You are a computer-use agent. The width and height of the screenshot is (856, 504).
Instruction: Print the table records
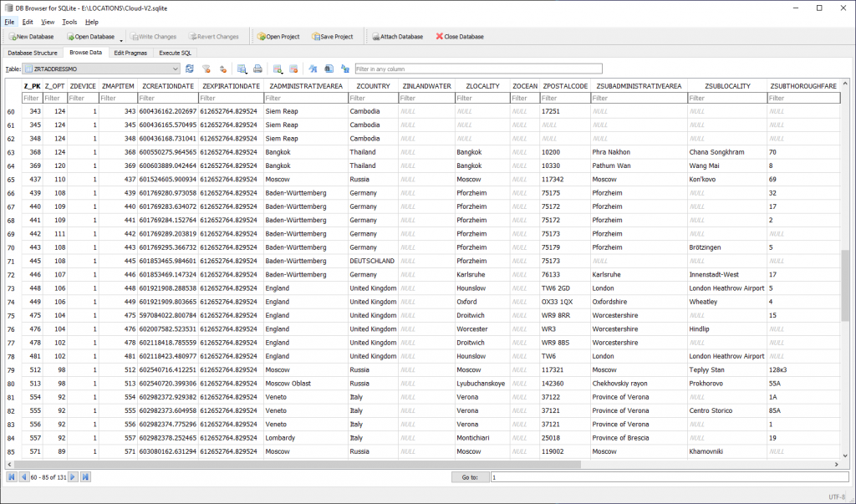[x=258, y=69]
